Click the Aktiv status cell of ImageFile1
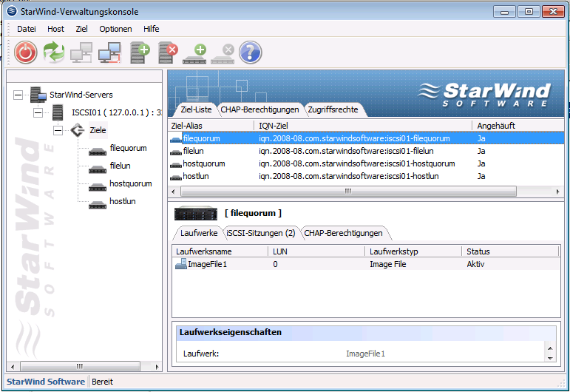The height and width of the screenshot is (392, 570). [x=475, y=264]
